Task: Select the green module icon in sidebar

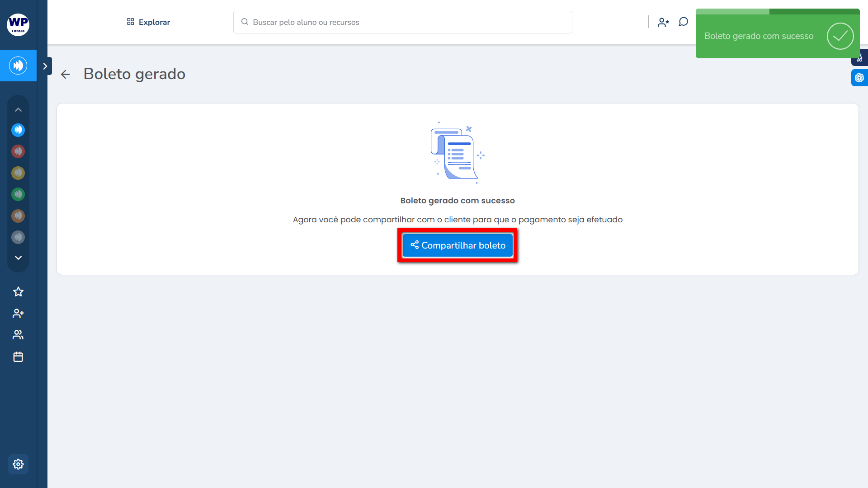Action: click(18, 194)
